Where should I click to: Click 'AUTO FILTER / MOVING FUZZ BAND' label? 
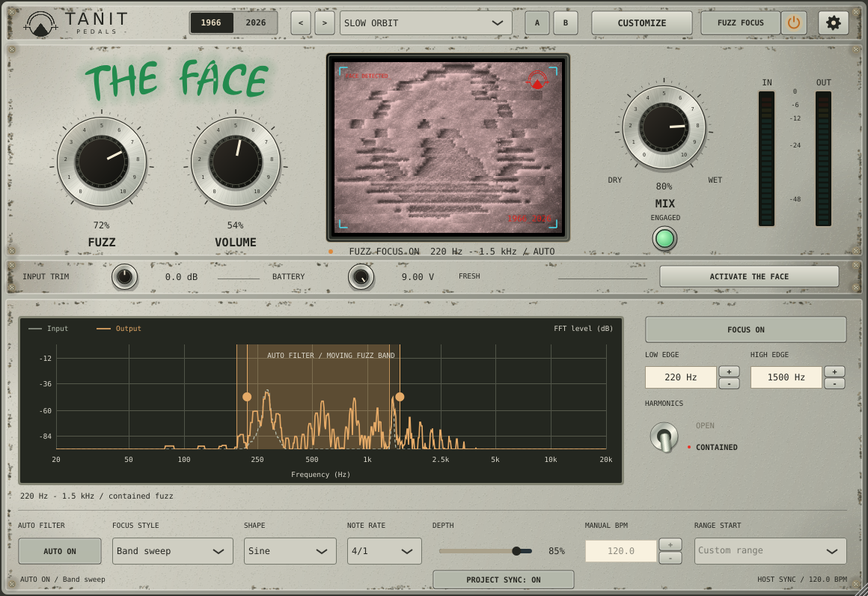[331, 356]
